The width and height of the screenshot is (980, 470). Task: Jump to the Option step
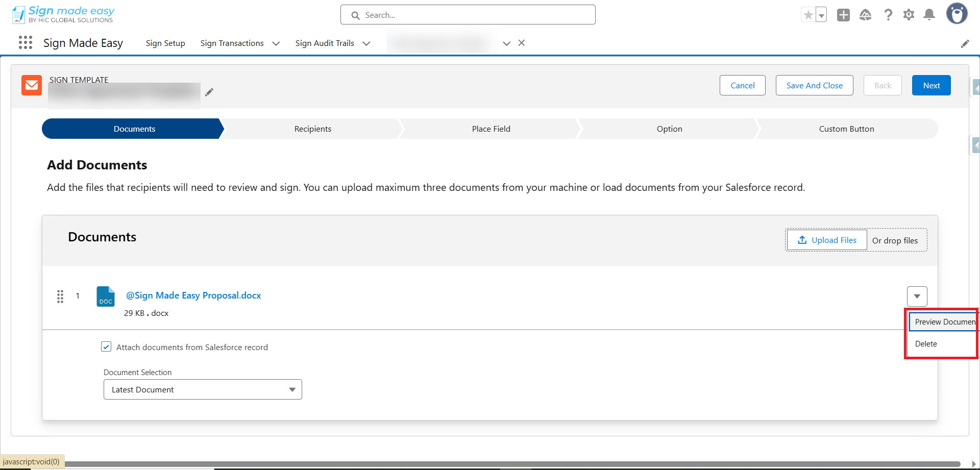pos(669,129)
